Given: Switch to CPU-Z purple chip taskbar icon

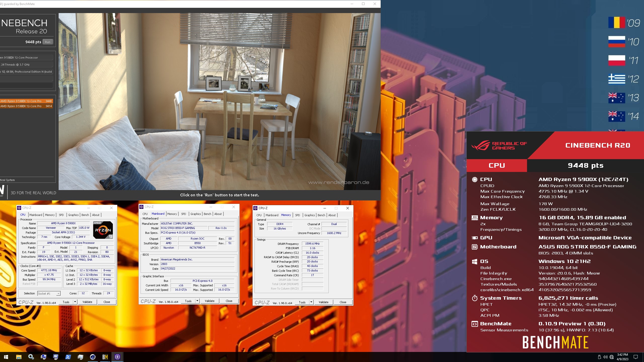Looking at the screenshot, I should click(117, 357).
